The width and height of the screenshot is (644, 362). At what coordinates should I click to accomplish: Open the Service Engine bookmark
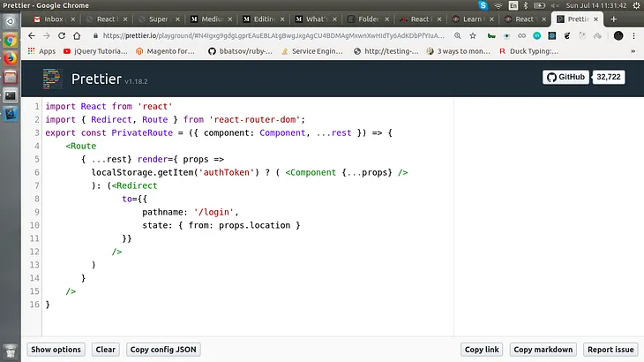pos(311,51)
